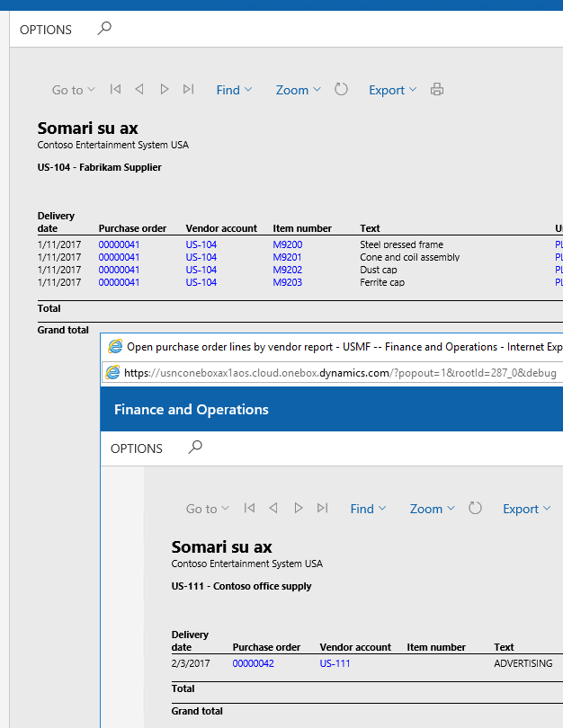Open the Find dropdown in the popout report
563x728 pixels.
point(369,509)
